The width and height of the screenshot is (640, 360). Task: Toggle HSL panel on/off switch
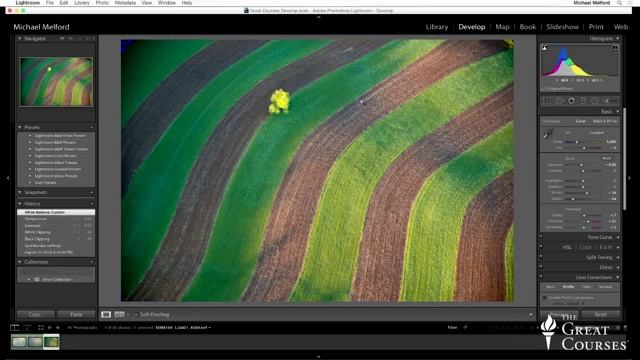tap(541, 247)
